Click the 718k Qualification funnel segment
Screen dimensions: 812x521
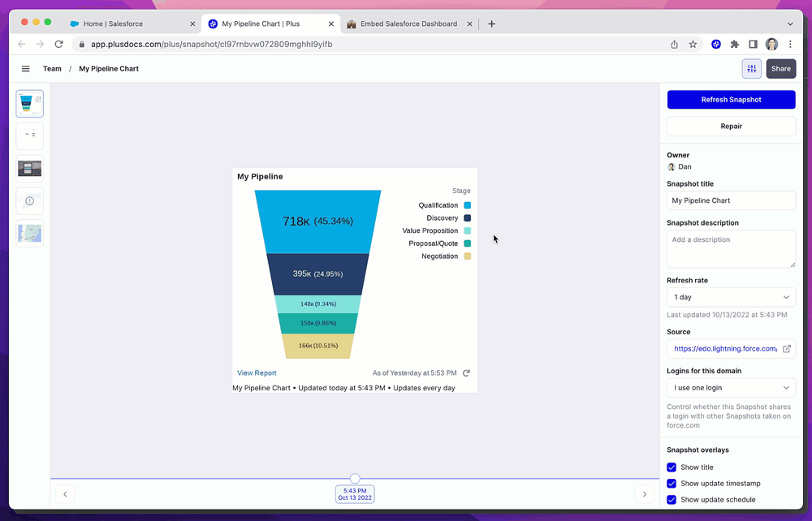[x=318, y=222]
